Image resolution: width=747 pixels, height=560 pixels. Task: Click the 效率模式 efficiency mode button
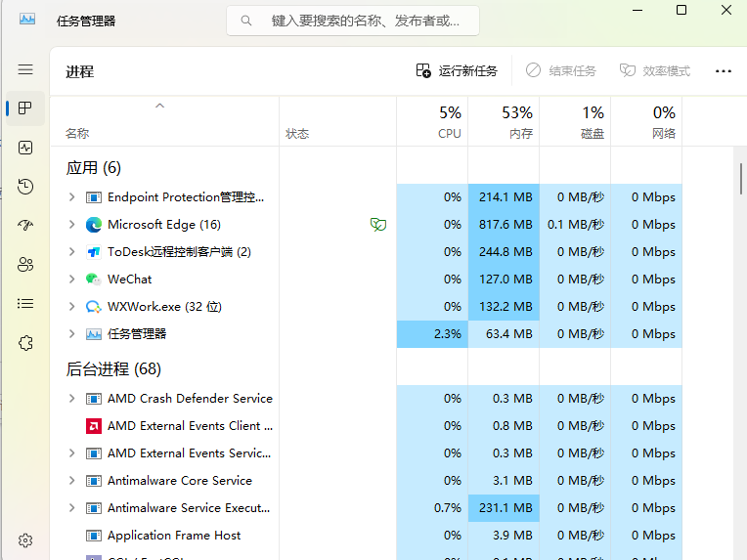point(654,71)
